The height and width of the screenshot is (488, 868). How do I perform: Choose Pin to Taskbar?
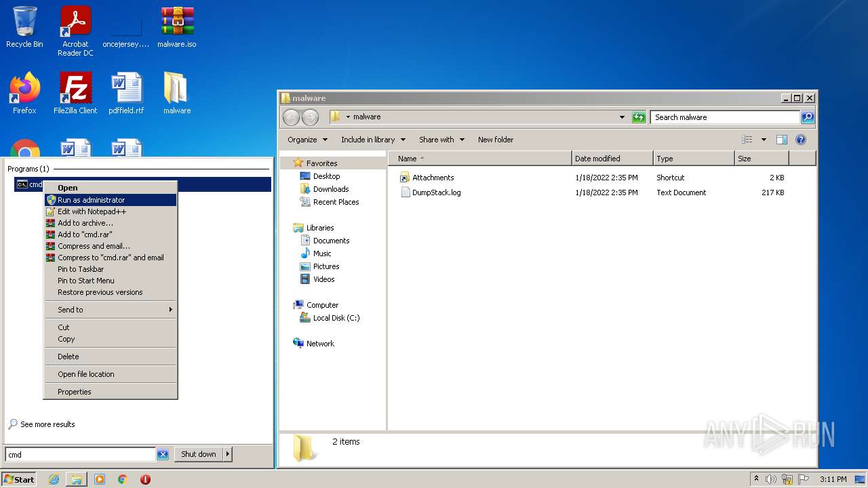[110, 269]
